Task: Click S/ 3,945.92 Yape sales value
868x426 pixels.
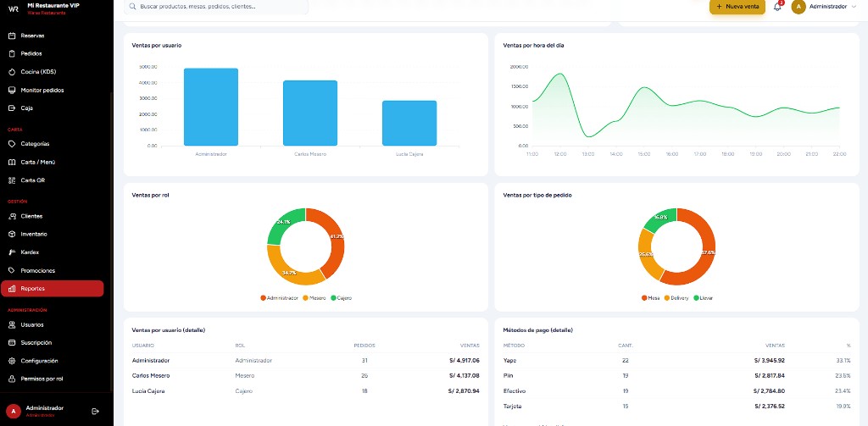Action: 769,360
